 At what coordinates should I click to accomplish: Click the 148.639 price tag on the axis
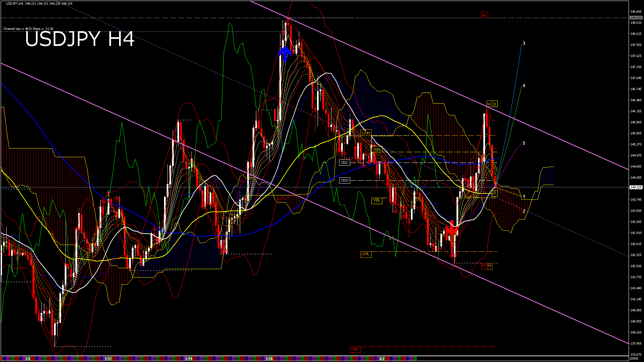point(636,18)
